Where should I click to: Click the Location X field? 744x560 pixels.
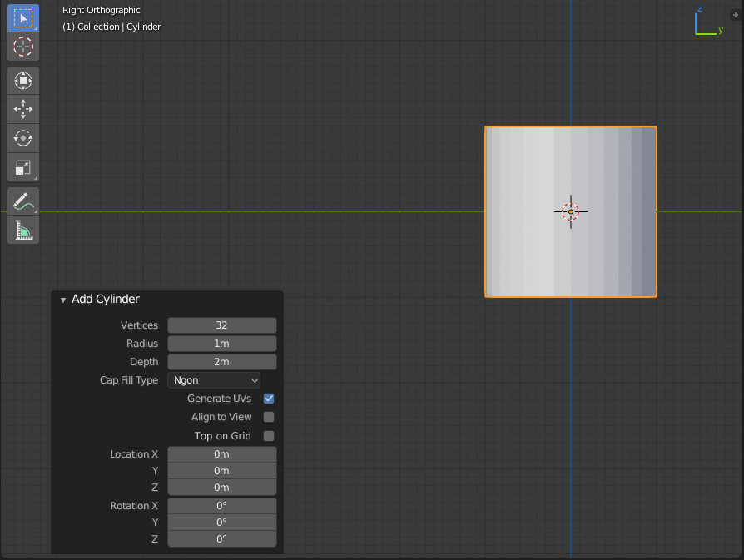pos(222,454)
